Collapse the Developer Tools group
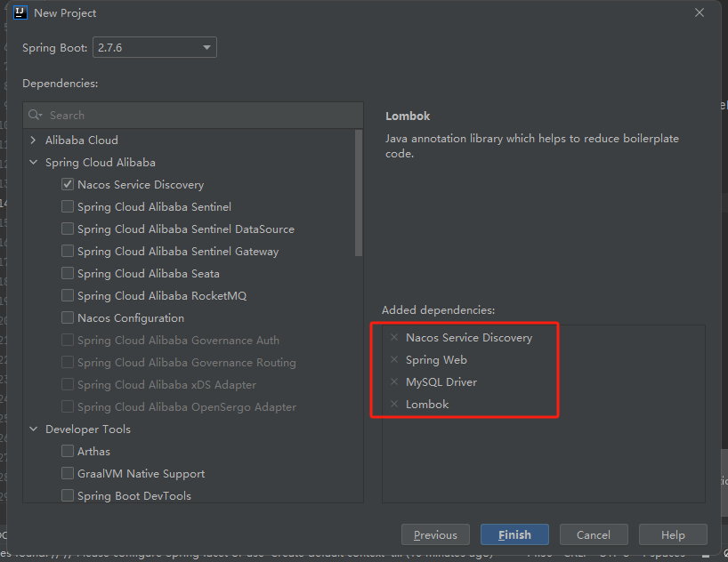Screen dimensions: 728x562 (x=34, y=429)
